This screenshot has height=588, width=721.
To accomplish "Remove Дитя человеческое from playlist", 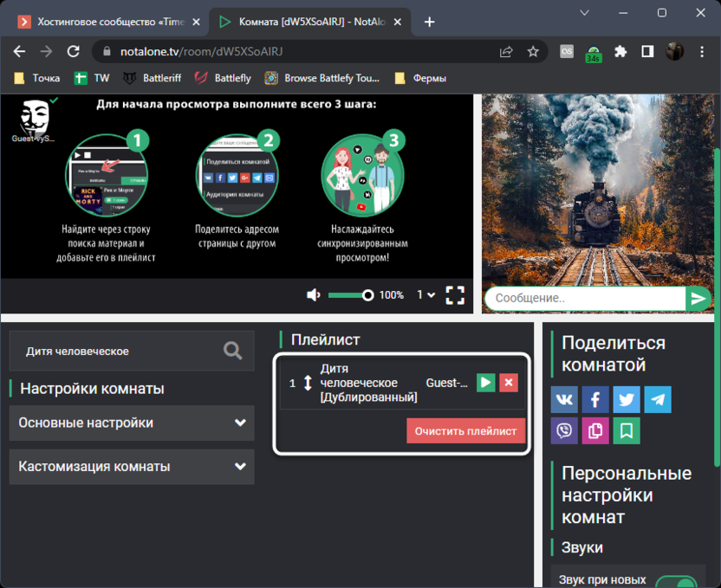I will (x=508, y=383).
